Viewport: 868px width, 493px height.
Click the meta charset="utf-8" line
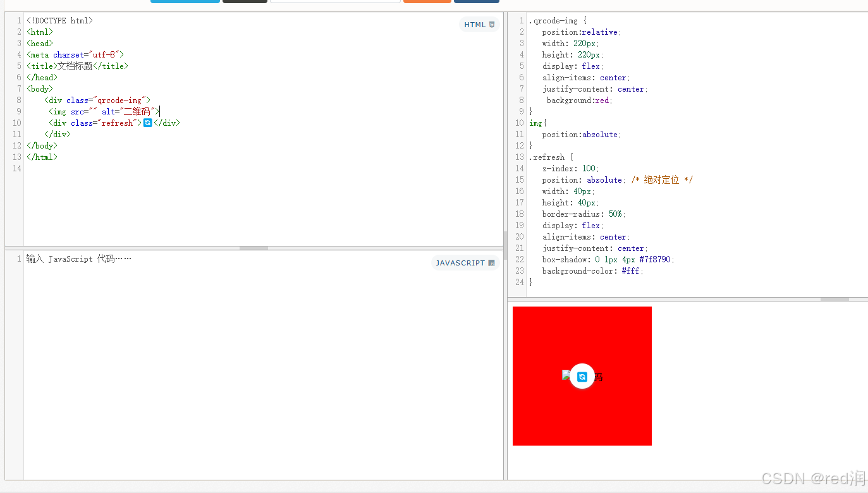pyautogui.click(x=75, y=55)
